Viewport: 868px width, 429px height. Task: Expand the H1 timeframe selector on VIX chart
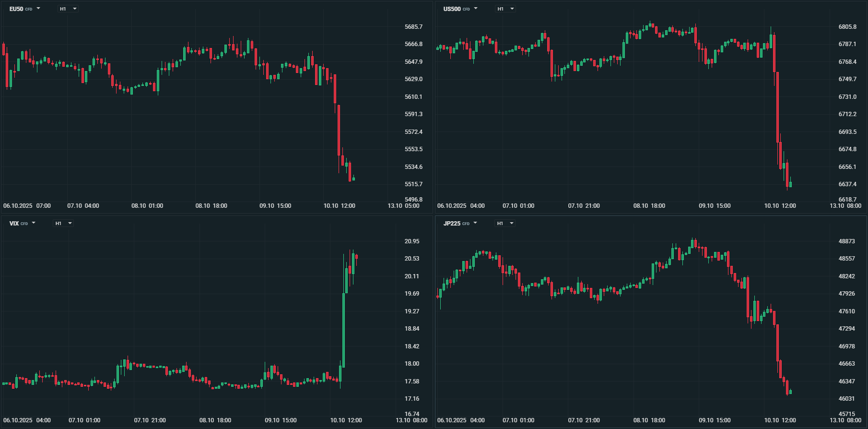(63, 223)
